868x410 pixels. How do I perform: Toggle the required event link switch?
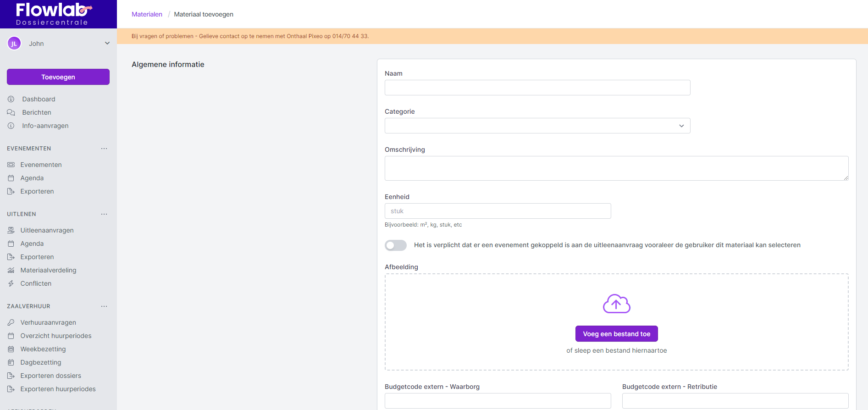tap(395, 245)
